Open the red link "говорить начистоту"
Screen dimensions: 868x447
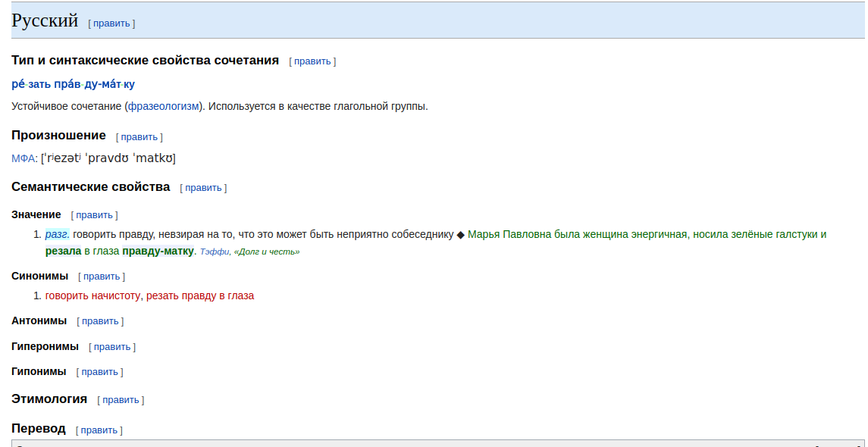pos(92,295)
